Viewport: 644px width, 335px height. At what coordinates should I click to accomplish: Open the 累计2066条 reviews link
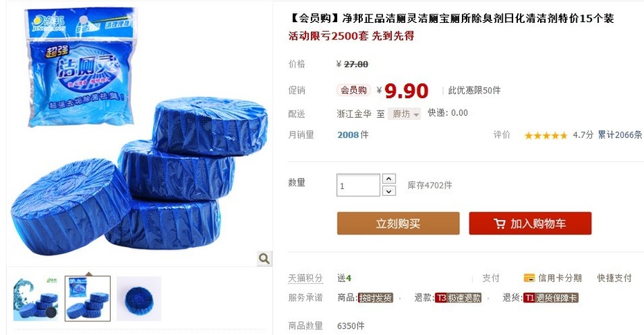click(620, 135)
